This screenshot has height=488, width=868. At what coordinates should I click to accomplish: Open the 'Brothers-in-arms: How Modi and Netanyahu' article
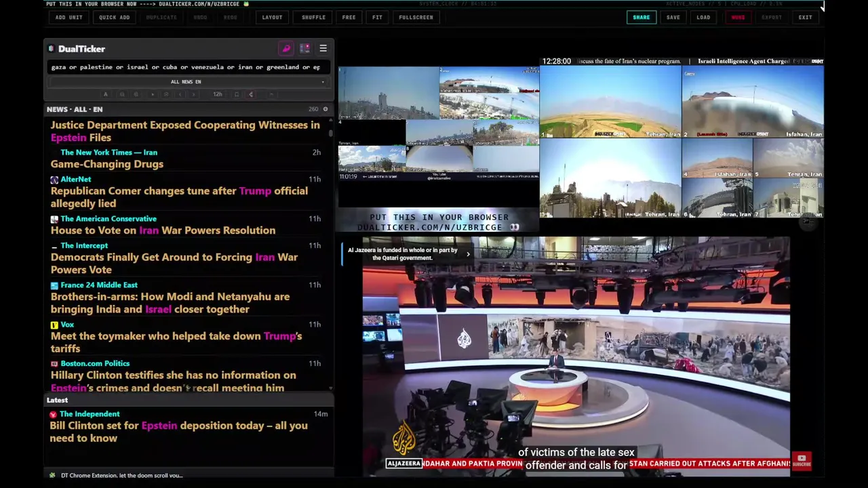click(170, 303)
